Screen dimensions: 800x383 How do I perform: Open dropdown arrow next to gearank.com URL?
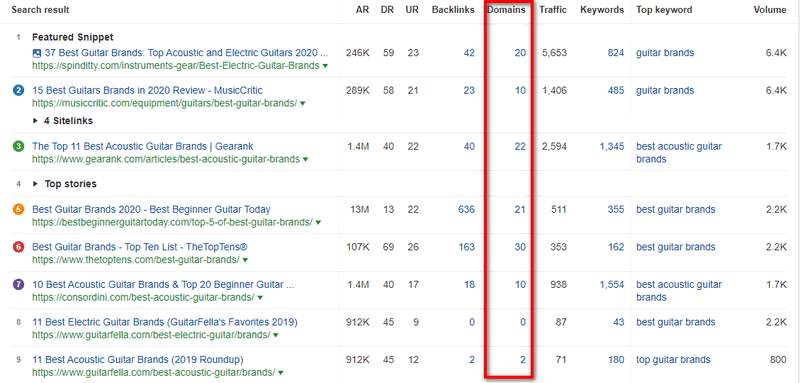coord(305,160)
